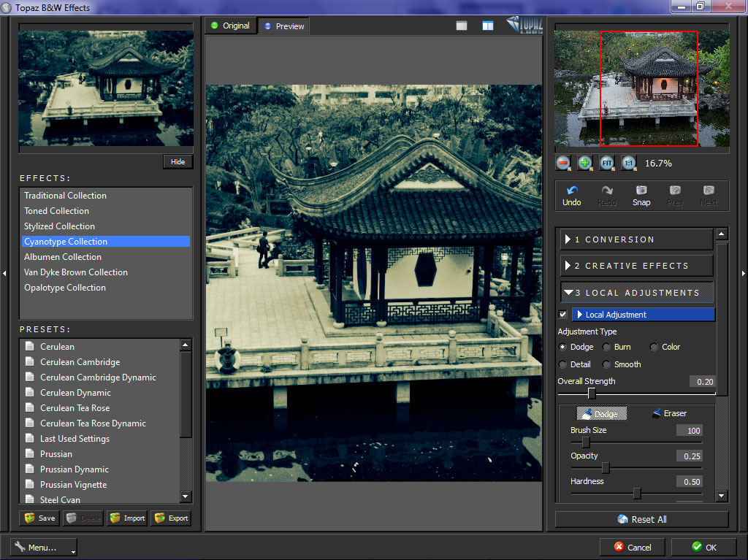Image resolution: width=748 pixels, height=560 pixels.
Task: Click the zoom out magnifier icon
Action: point(563,164)
